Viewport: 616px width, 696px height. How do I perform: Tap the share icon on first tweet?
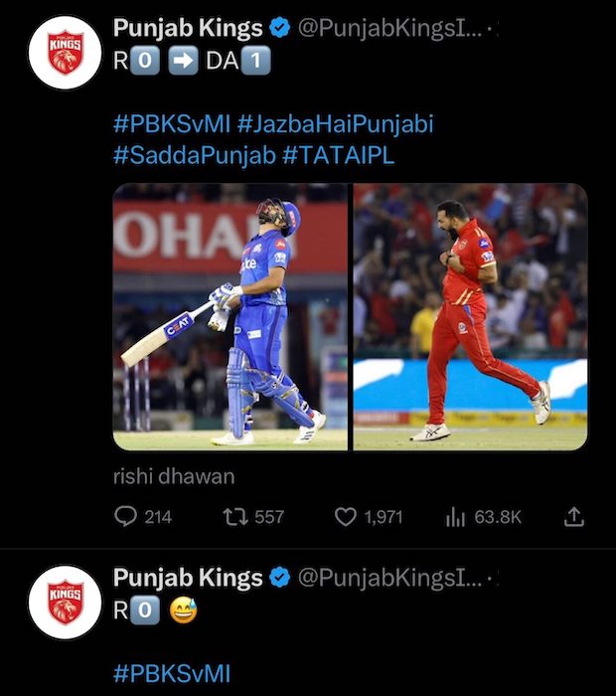(x=574, y=517)
